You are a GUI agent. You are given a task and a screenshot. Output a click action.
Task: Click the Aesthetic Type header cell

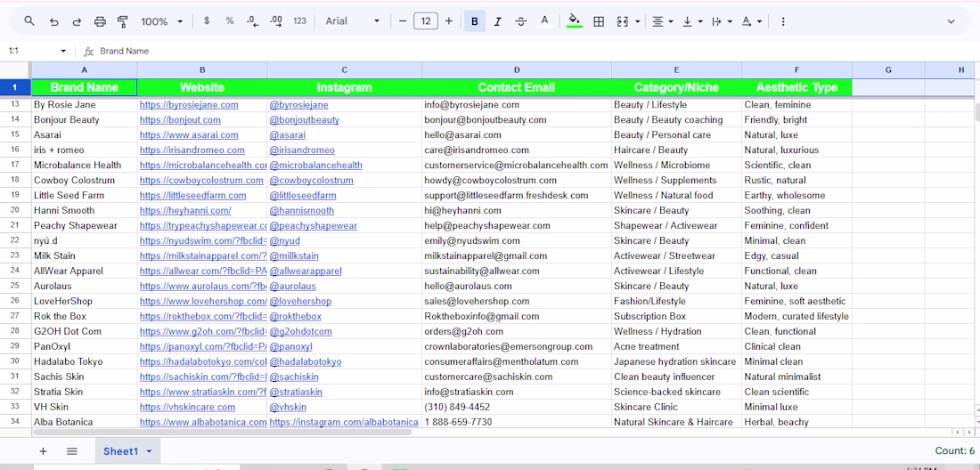(796, 87)
